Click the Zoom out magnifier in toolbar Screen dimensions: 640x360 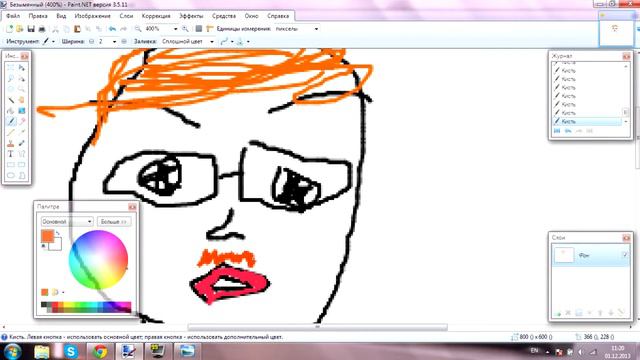pos(138,29)
